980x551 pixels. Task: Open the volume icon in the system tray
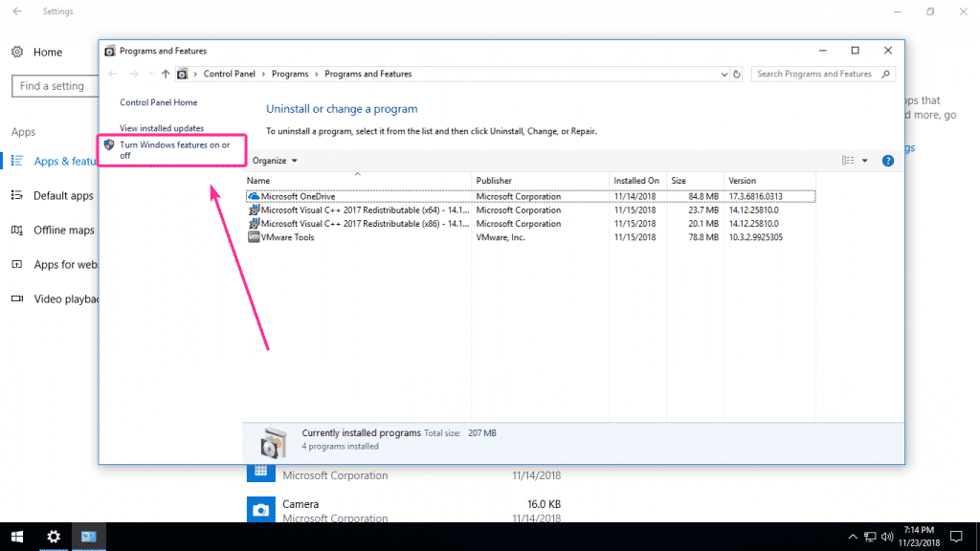point(886,537)
